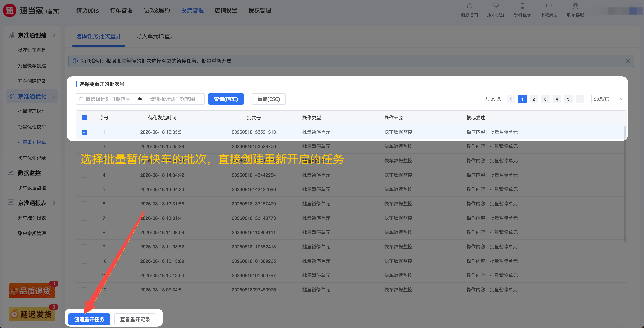Open the 消息通知 bell icon
This screenshot has height=328, width=644.
[469, 6]
